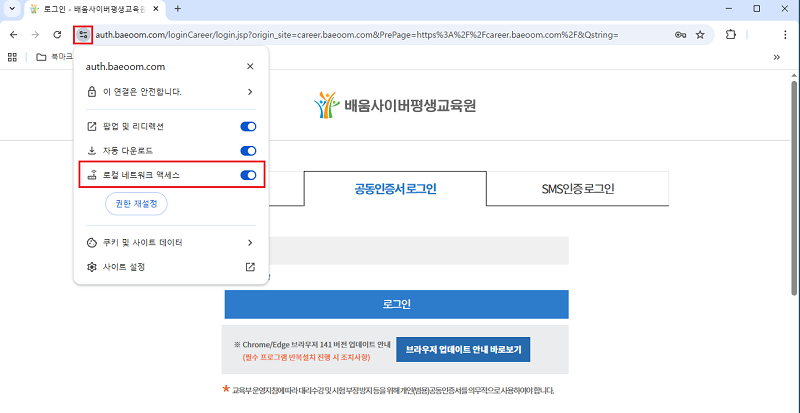Open Chrome's three-dot menu
The height and width of the screenshot is (413, 800).
click(785, 34)
